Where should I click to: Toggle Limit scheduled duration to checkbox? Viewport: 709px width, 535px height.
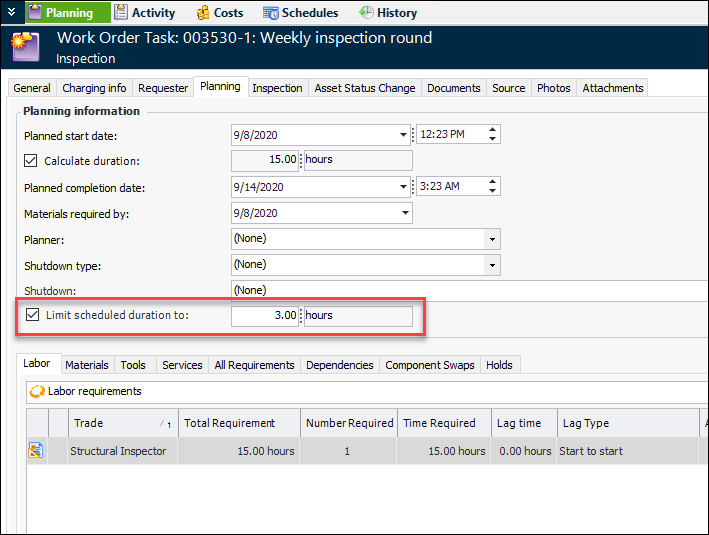click(x=33, y=315)
